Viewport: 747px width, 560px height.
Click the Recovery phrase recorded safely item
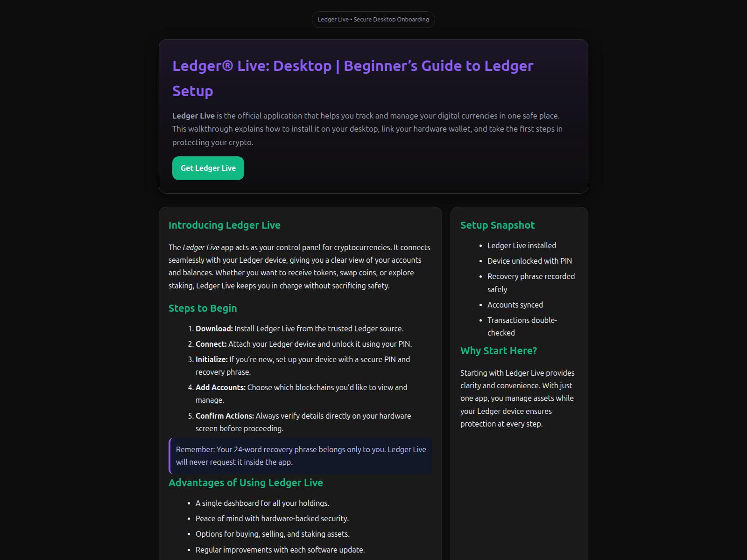click(x=530, y=283)
